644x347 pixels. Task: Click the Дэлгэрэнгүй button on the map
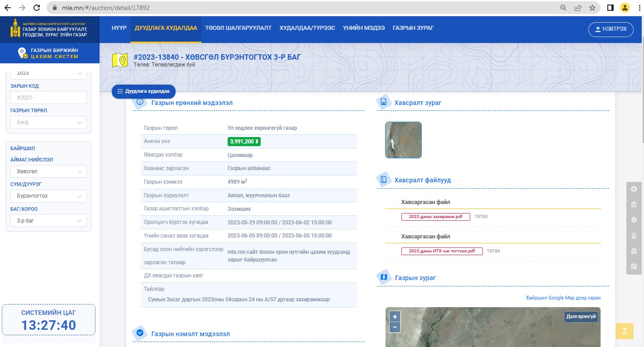(581, 317)
